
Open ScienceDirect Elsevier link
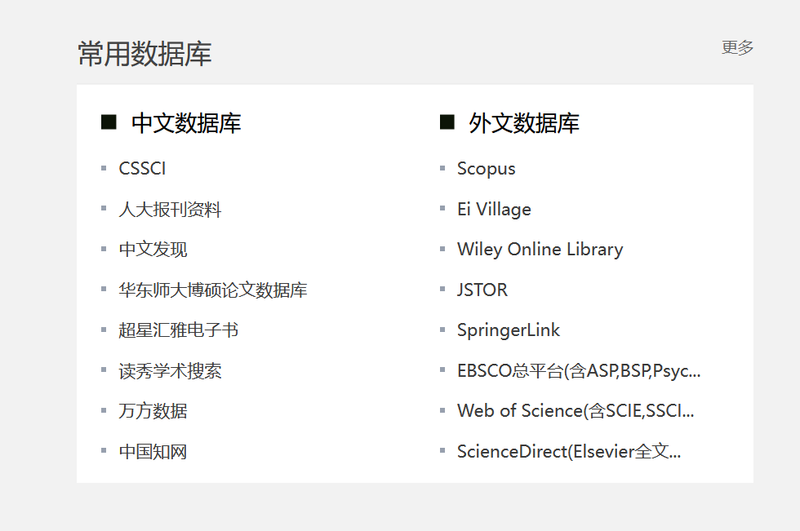pos(569,451)
